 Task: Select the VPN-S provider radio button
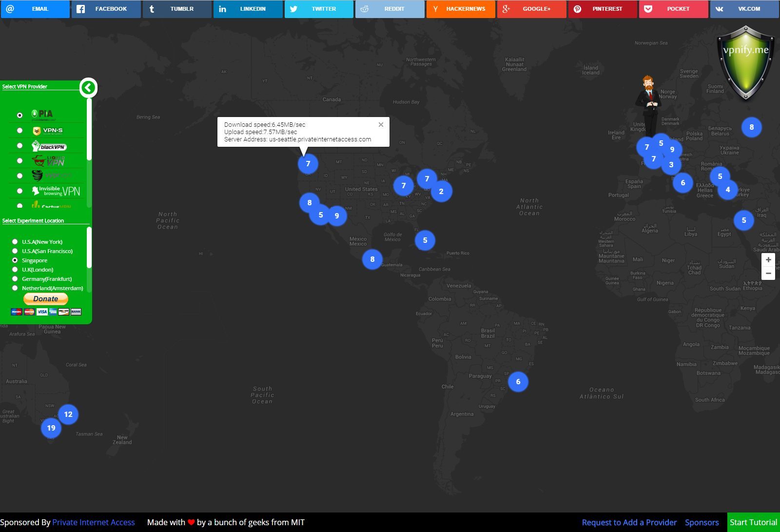pos(19,130)
